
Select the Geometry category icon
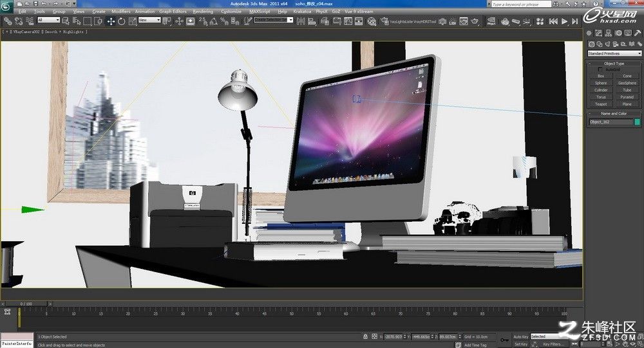[x=591, y=44]
